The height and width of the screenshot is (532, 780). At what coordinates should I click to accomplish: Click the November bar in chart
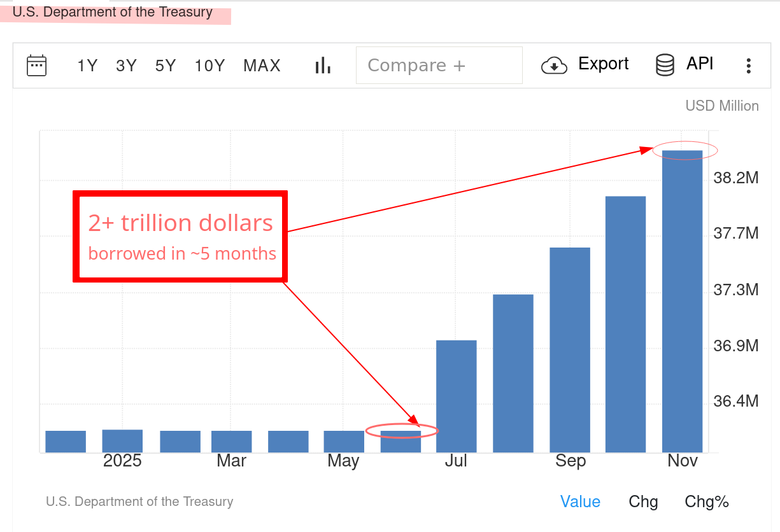click(x=682, y=301)
